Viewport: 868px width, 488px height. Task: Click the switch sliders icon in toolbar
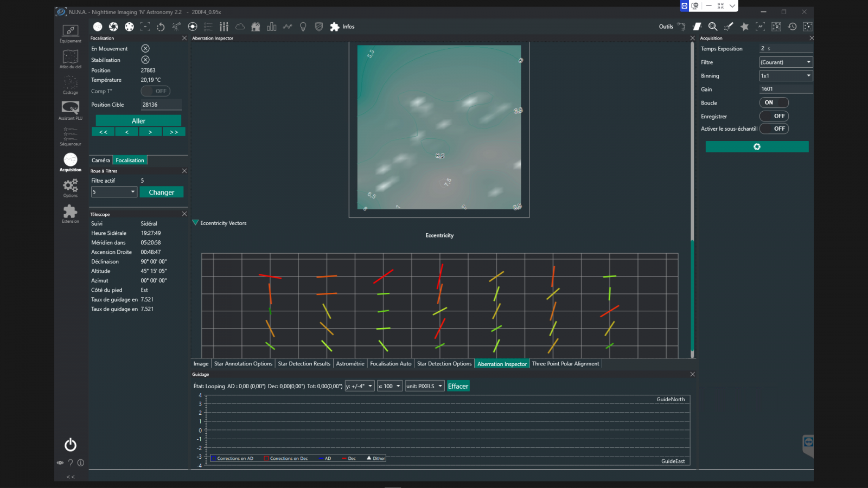[x=224, y=27]
